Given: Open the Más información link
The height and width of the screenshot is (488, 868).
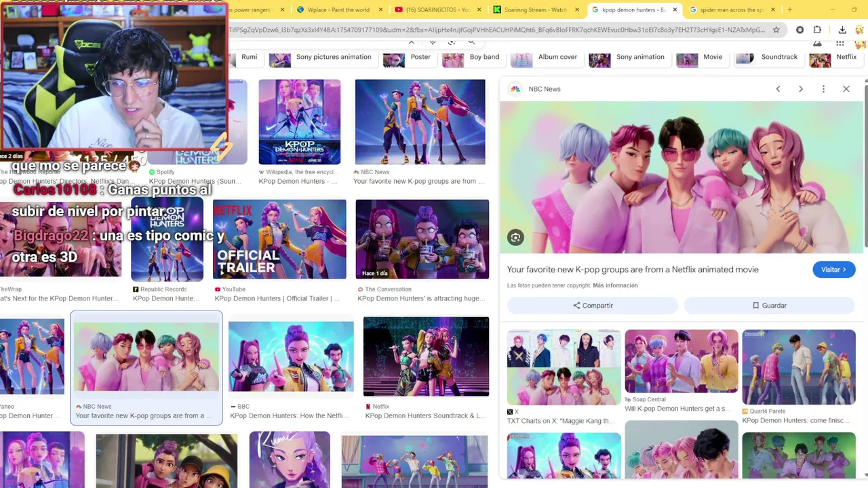Looking at the screenshot, I should coord(615,285).
